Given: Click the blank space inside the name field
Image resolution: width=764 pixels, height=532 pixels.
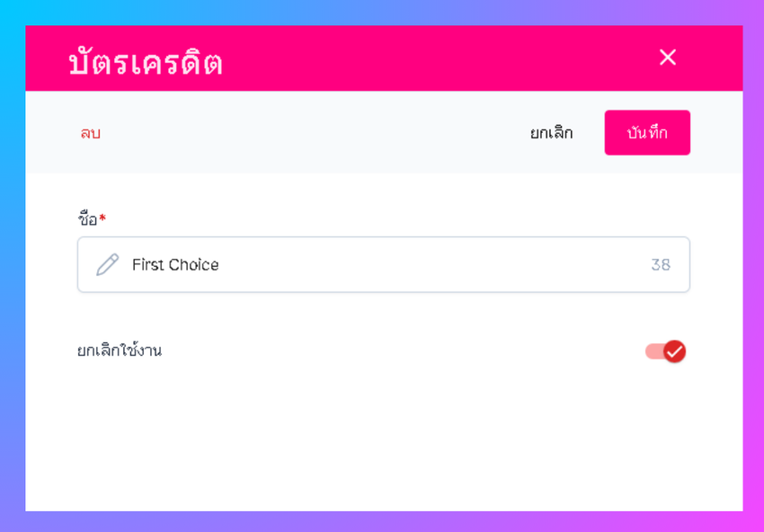Looking at the screenshot, I should coord(431,264).
